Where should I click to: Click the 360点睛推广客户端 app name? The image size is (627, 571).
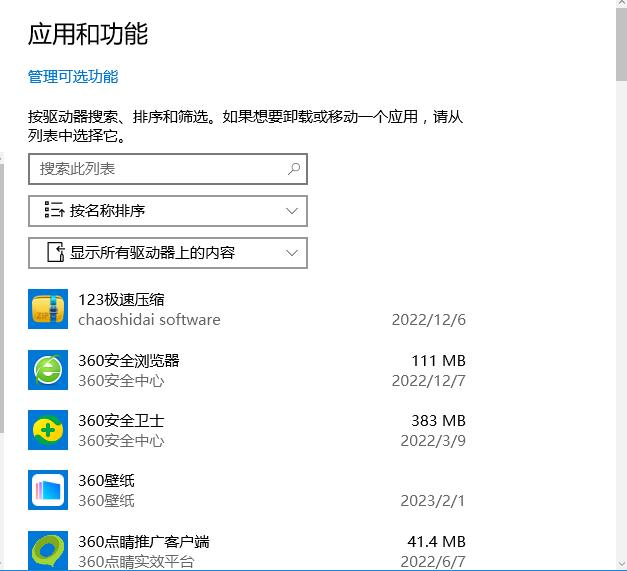144,541
